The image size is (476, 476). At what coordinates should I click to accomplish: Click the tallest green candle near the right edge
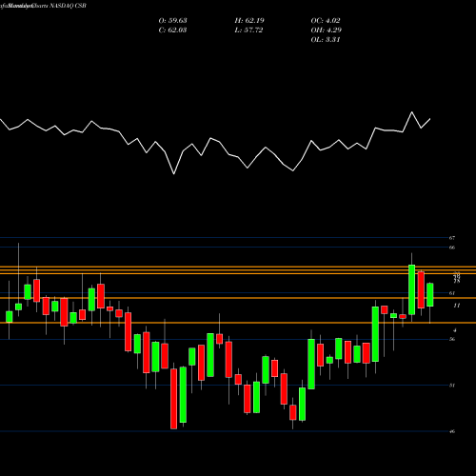tap(411, 289)
